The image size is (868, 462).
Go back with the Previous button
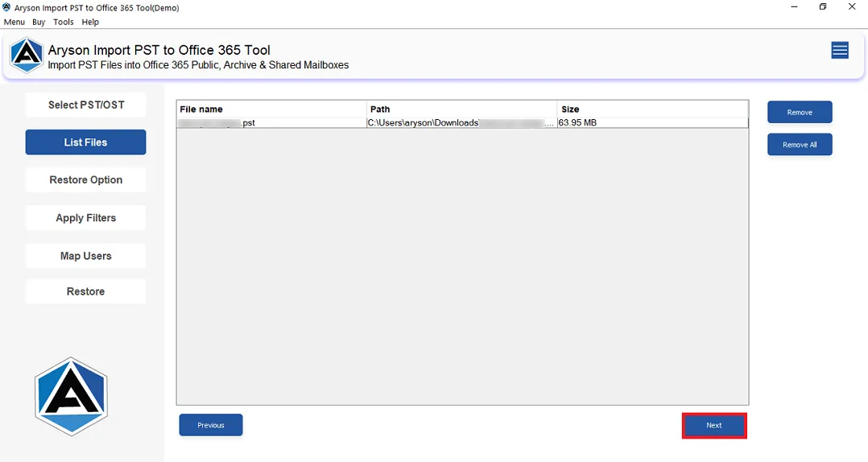coord(211,425)
